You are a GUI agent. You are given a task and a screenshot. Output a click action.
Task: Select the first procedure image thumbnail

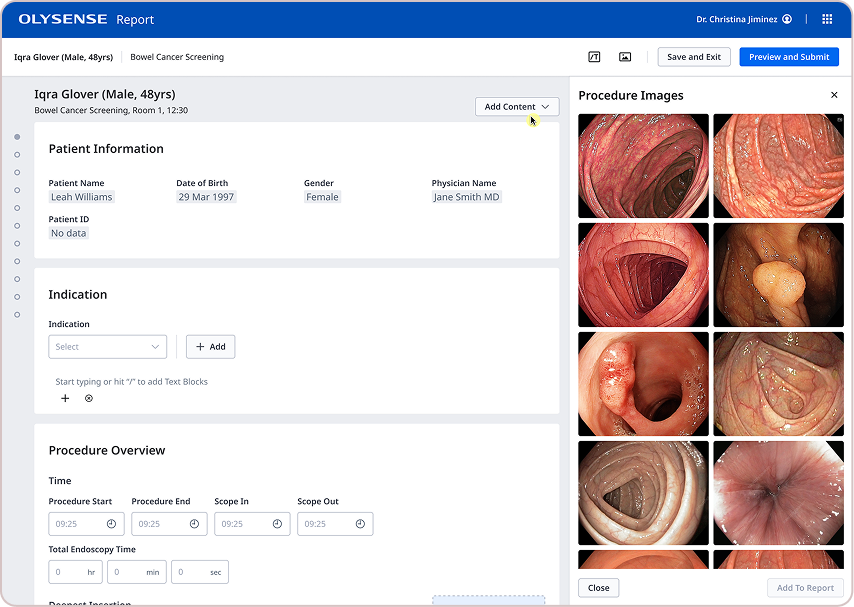(643, 166)
